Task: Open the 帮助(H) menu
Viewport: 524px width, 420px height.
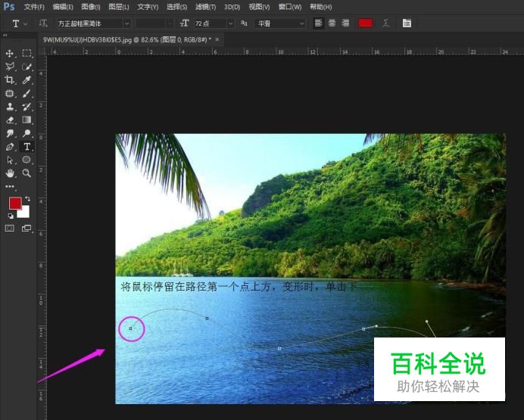Action: [x=321, y=7]
